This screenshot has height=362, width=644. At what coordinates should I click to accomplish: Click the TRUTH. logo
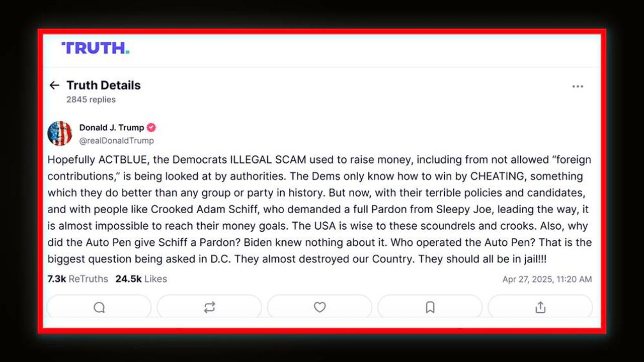click(95, 48)
